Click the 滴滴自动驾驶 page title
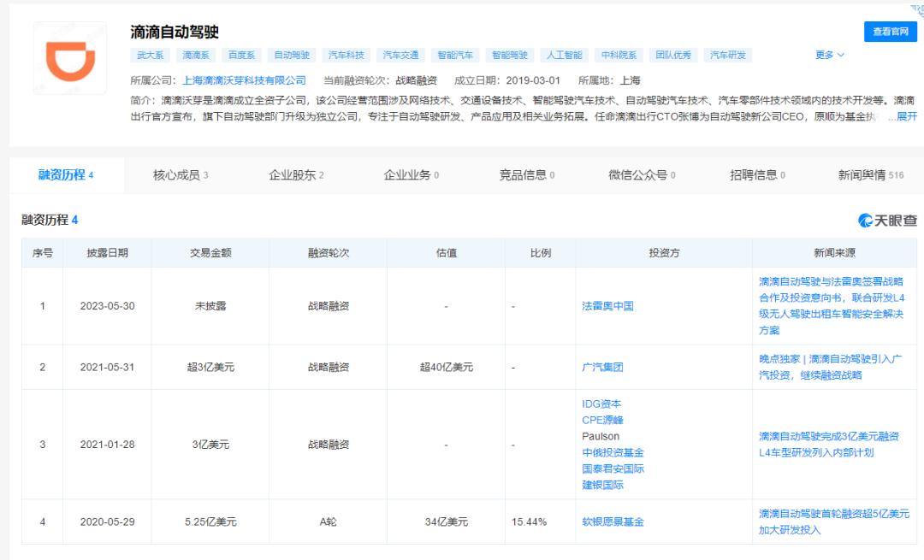This screenshot has width=924, height=560. [x=175, y=32]
